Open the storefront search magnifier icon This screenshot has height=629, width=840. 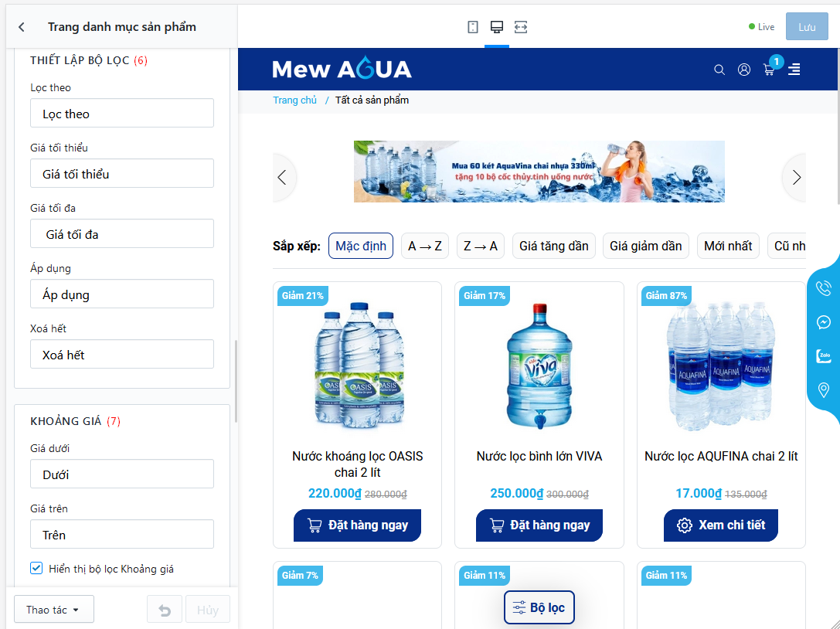click(x=719, y=70)
